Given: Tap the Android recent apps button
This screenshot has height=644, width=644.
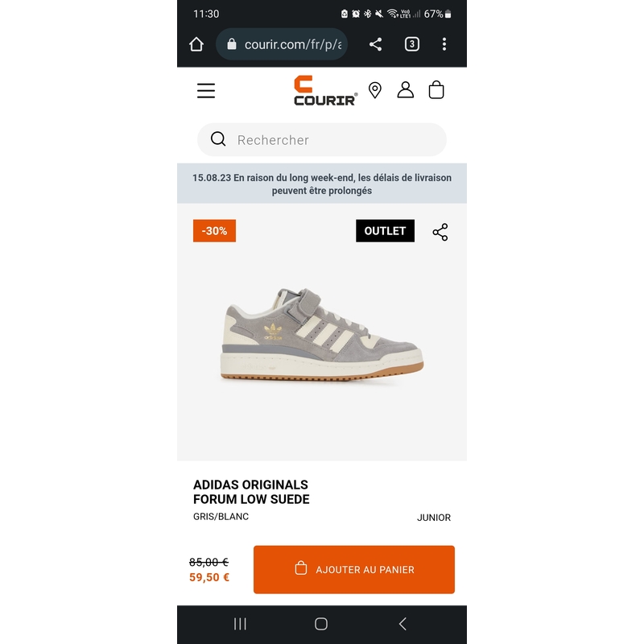Looking at the screenshot, I should pos(240,623).
